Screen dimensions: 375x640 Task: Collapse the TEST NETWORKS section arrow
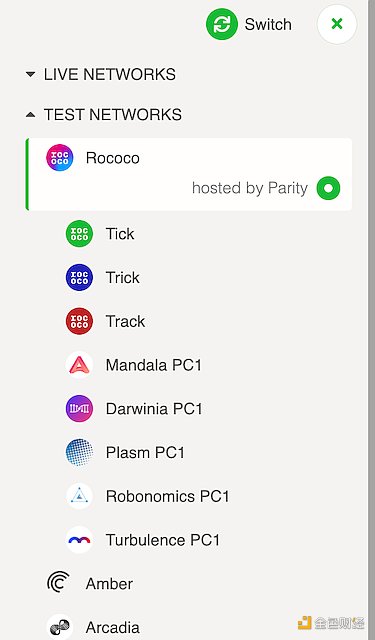(x=30, y=115)
